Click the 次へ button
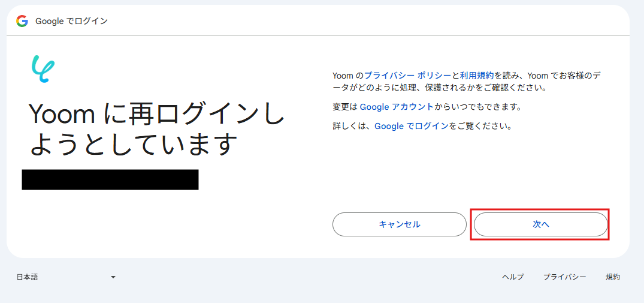Image resolution: width=644 pixels, height=303 pixels. (x=540, y=224)
